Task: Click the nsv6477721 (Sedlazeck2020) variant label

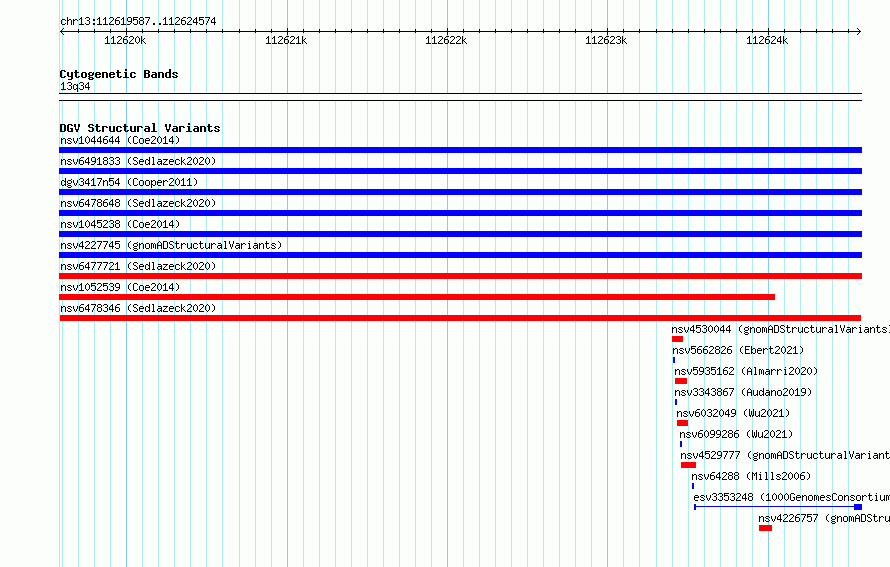Action: [x=138, y=266]
